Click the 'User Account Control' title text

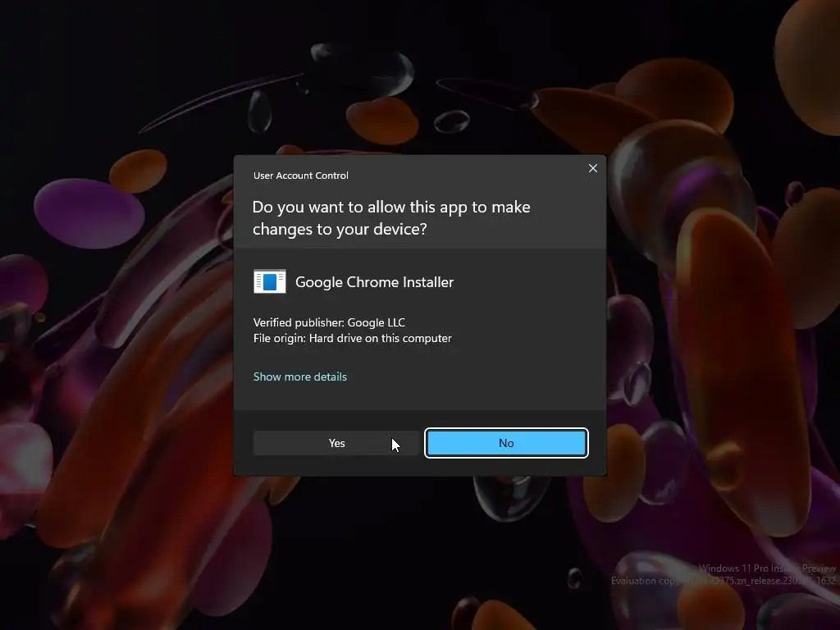(x=300, y=176)
